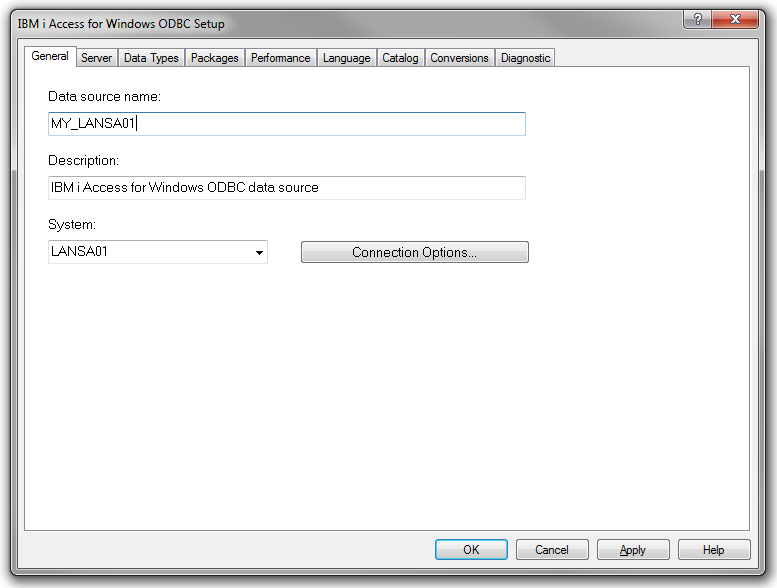777x588 pixels.
Task: Click into the Data source name field
Action: click(x=286, y=124)
